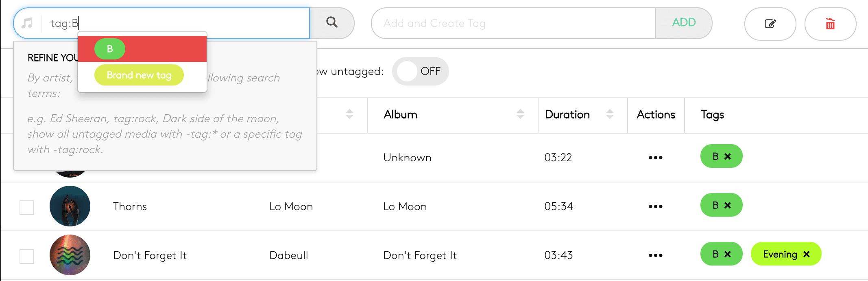Click the ADD button to create a tag
The width and height of the screenshot is (868, 281).
coord(684,23)
